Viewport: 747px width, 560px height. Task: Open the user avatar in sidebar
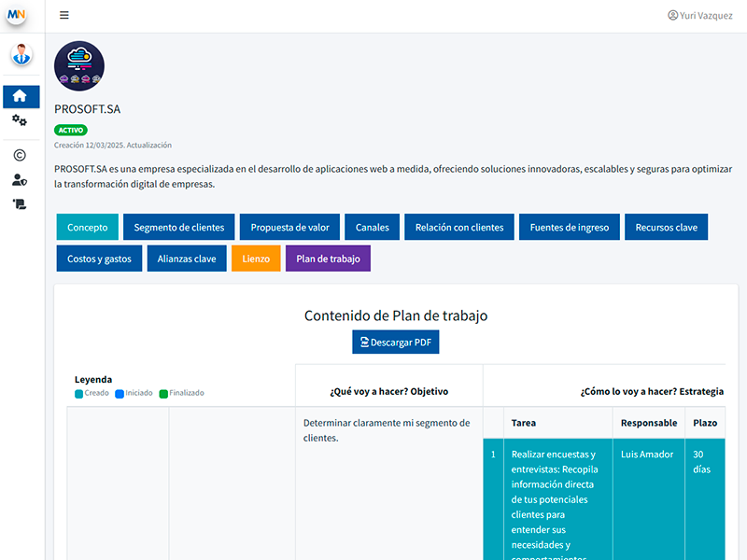[x=21, y=55]
